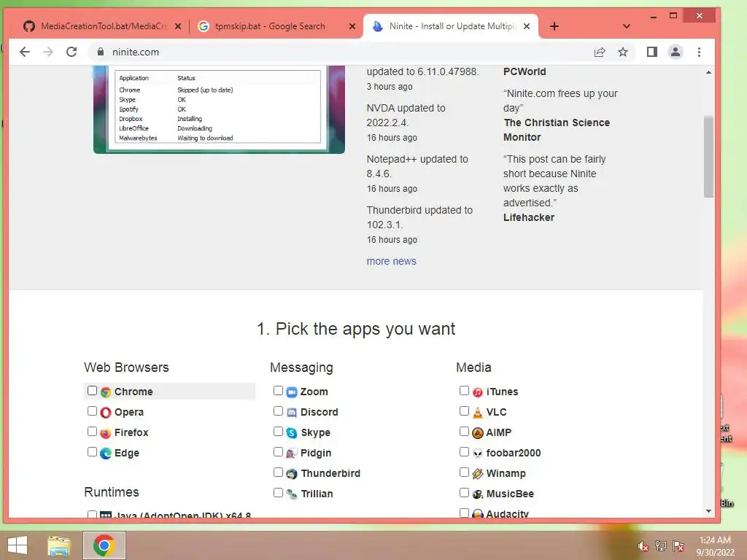Image resolution: width=747 pixels, height=560 pixels.
Task: Click the Chrome back arrow
Action: [x=25, y=52]
